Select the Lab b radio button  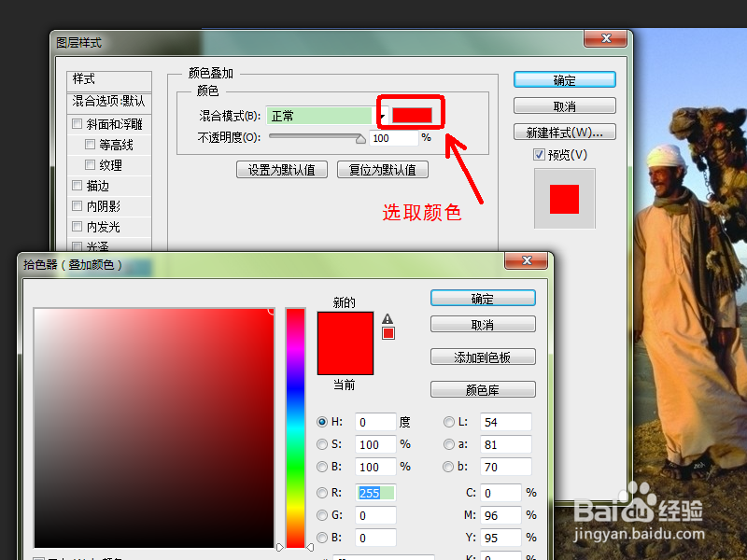click(x=449, y=467)
